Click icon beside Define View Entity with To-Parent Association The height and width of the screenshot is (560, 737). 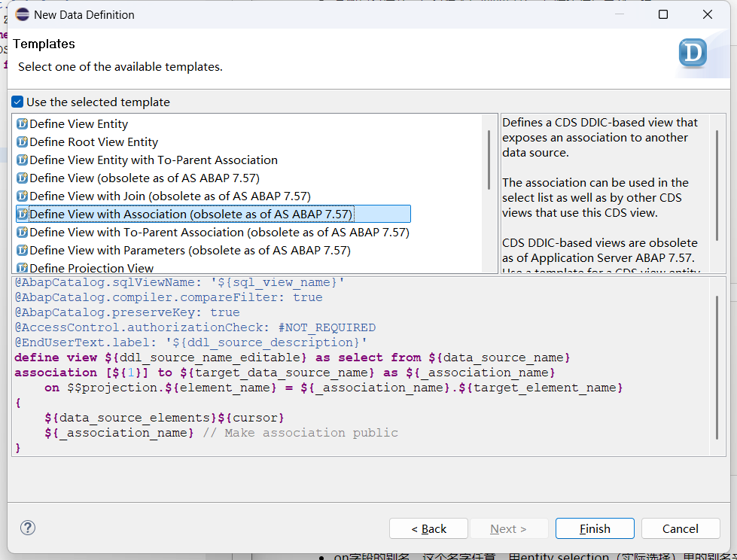coord(22,160)
